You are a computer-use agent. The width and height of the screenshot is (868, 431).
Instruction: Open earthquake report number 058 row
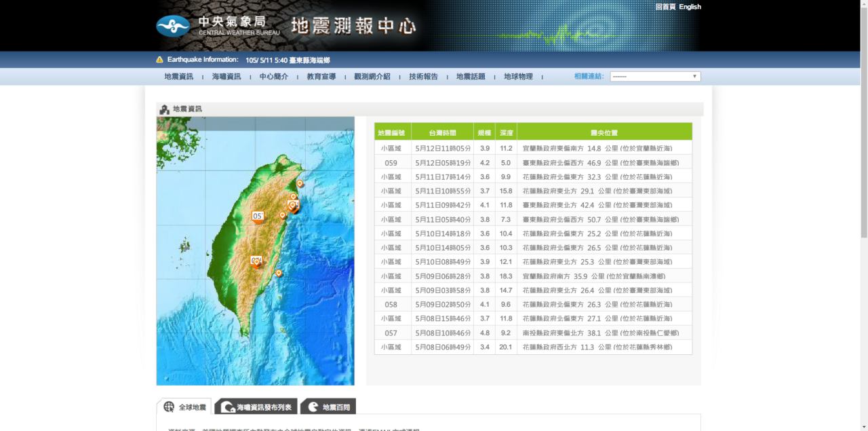pyautogui.click(x=533, y=305)
